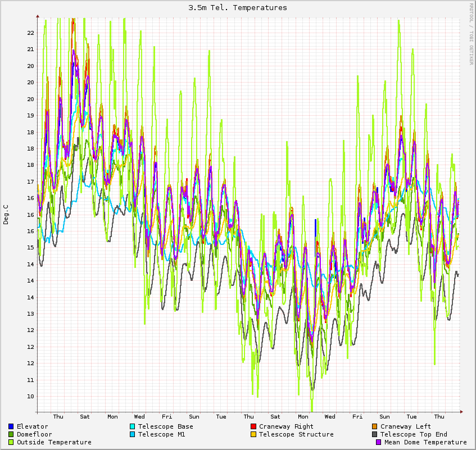Select the "Mean Dome Temperature" legend label
The height and width of the screenshot is (450, 476).
(425, 442)
